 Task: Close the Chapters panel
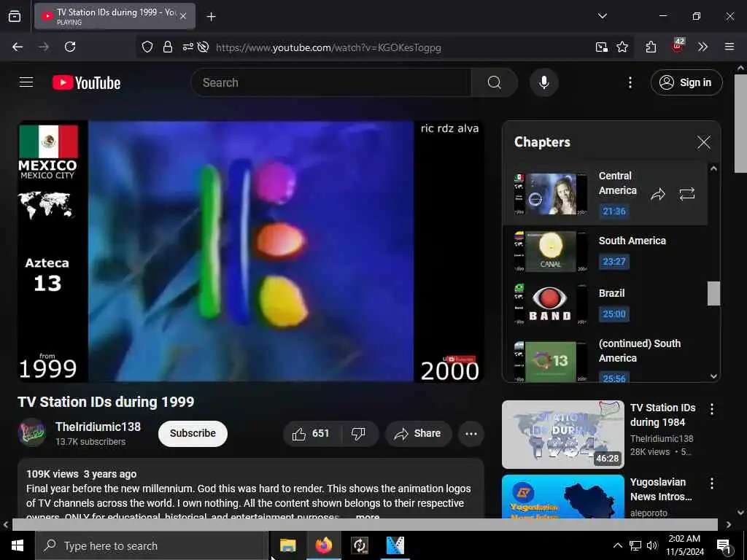point(704,142)
